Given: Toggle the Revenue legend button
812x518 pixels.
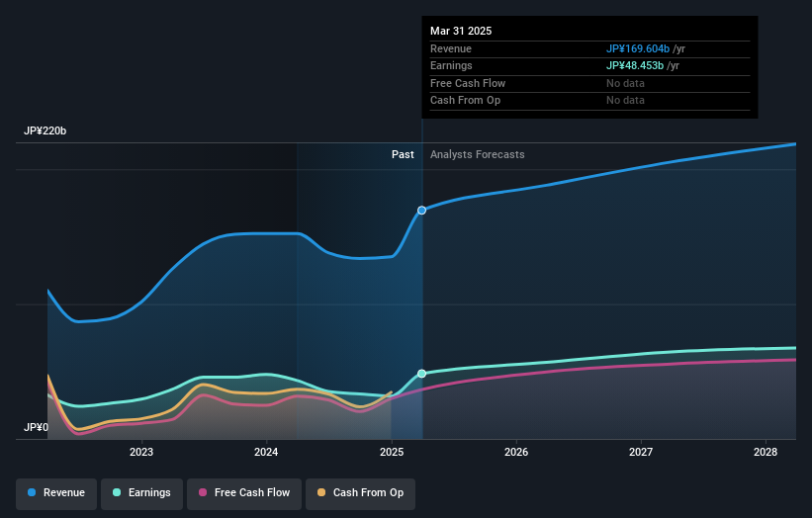Looking at the screenshot, I should [56, 493].
